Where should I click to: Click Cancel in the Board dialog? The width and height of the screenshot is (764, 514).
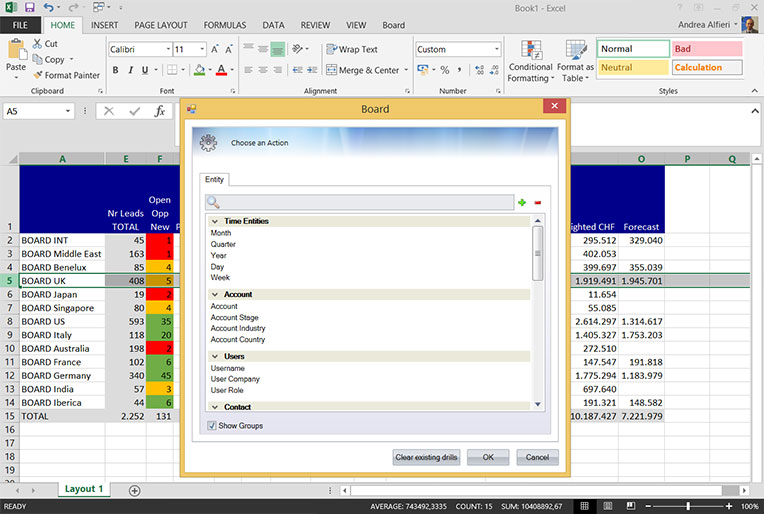[537, 457]
